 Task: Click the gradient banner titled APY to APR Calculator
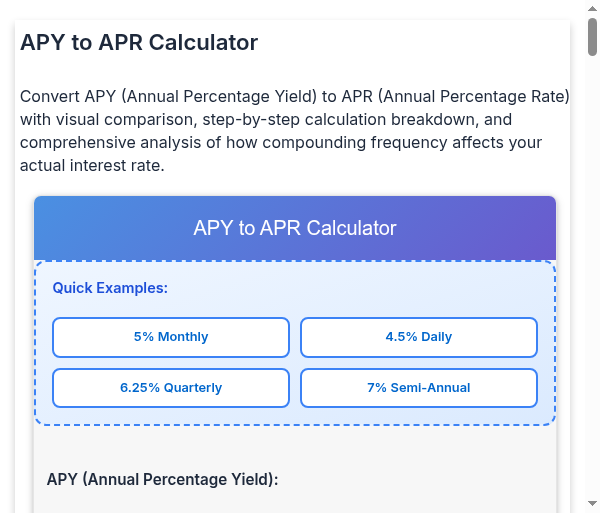pyautogui.click(x=295, y=228)
